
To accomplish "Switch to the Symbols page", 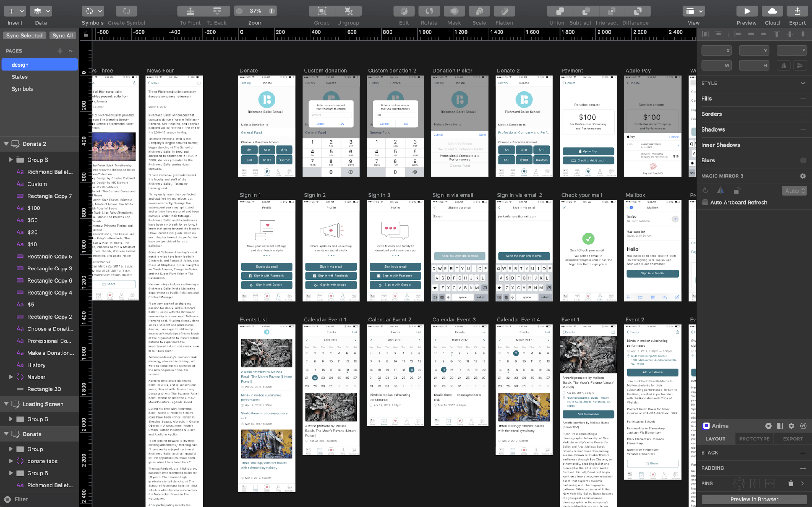I will coord(22,89).
